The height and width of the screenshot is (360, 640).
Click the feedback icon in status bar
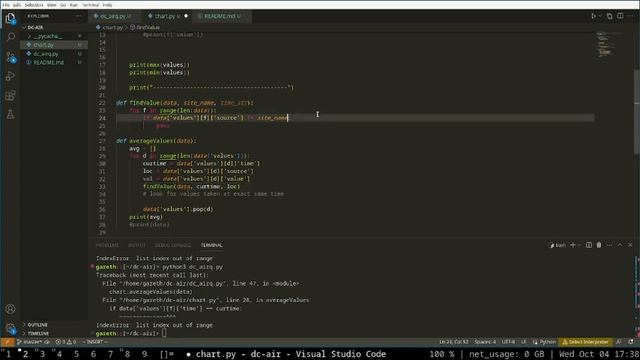click(x=619, y=342)
